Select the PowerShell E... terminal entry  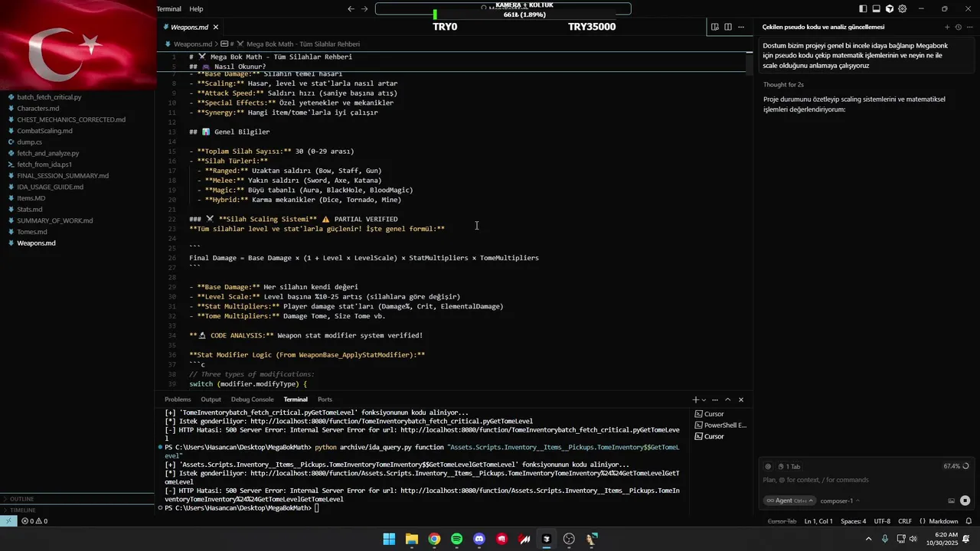tap(720, 425)
